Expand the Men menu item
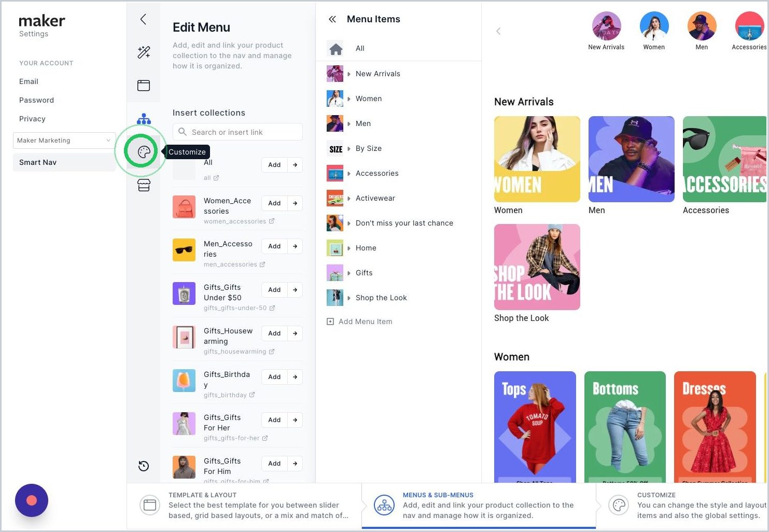Viewport: 769px width, 532px height. [x=349, y=124]
